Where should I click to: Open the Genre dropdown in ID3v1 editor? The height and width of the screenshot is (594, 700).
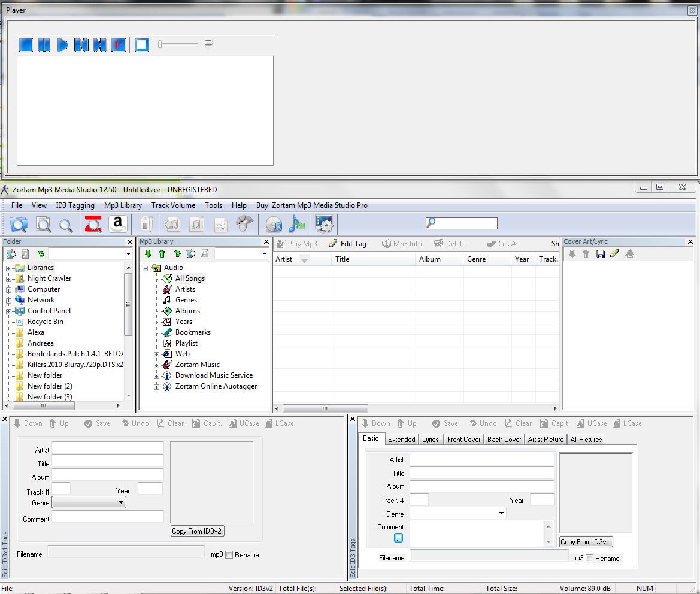click(x=121, y=503)
